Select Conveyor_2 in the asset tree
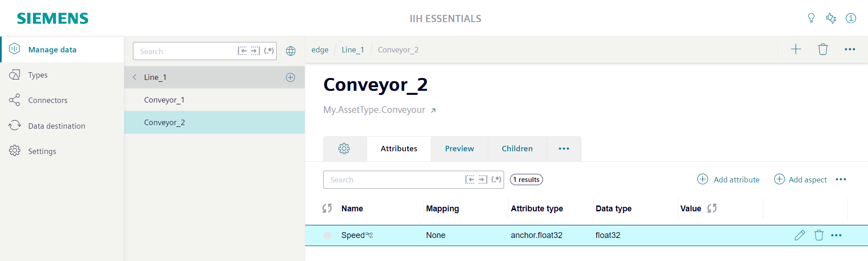Image resolution: width=868 pixels, height=261 pixels. [x=214, y=122]
